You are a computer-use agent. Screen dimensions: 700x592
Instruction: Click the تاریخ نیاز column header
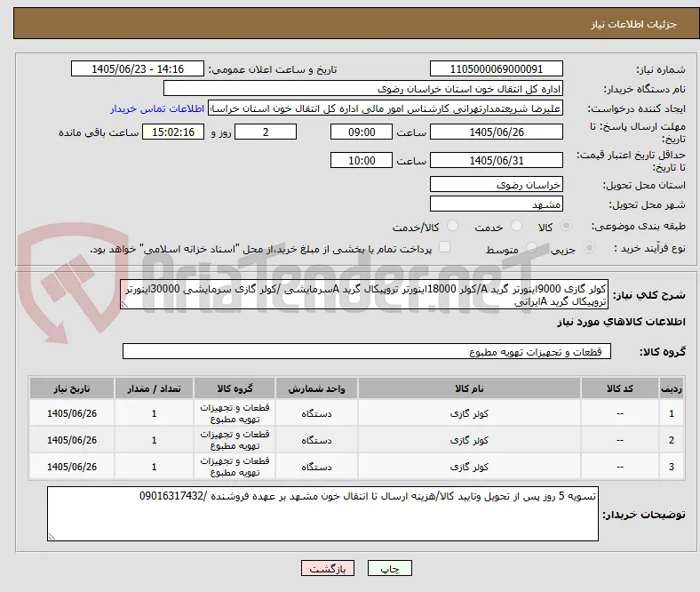click(x=72, y=388)
